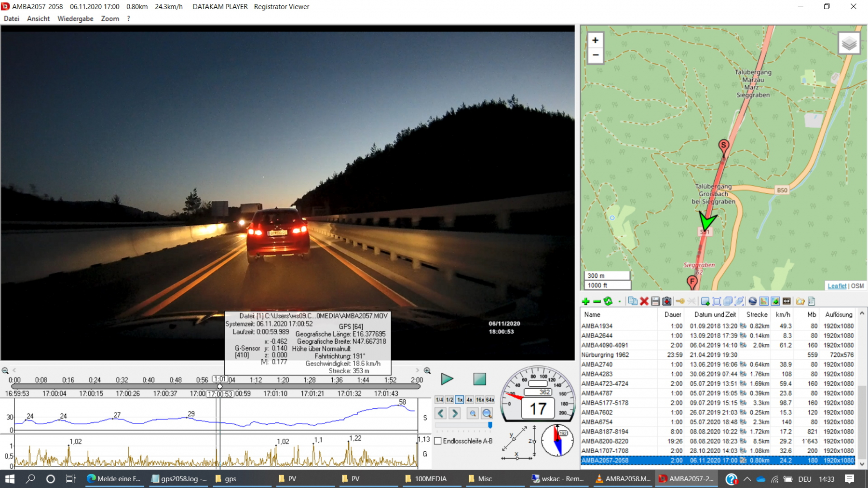868x488 pixels.
Task: Open gps2058.log taskbar window
Action: click(x=179, y=479)
